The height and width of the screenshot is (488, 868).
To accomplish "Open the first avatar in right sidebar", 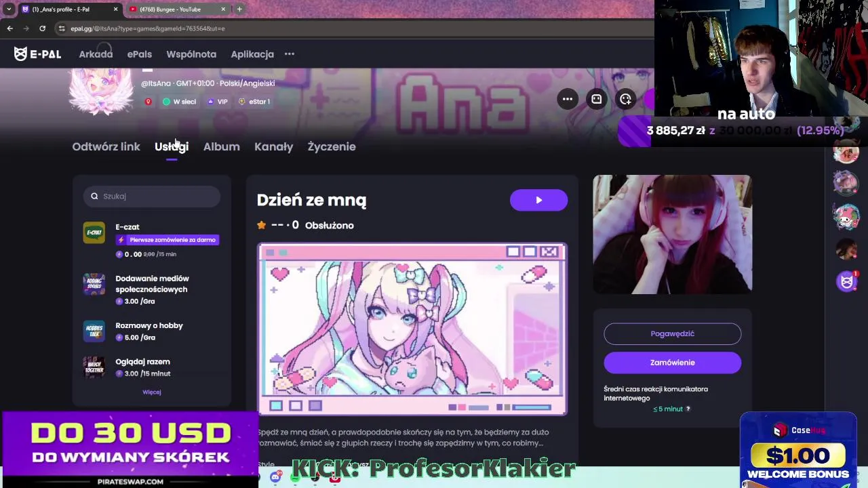I will (x=846, y=152).
